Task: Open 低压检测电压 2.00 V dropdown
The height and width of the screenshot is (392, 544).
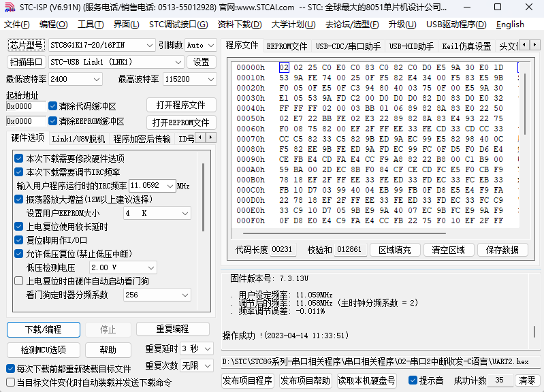Action: pyautogui.click(x=123, y=267)
